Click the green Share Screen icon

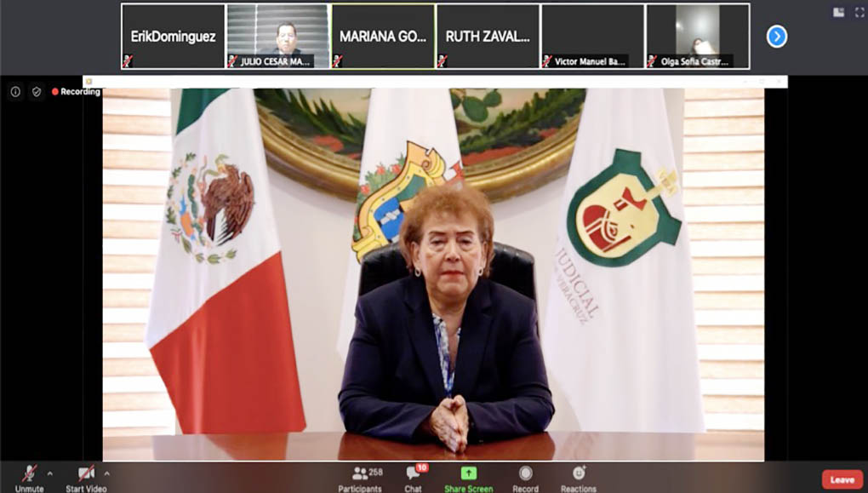[x=468, y=473]
